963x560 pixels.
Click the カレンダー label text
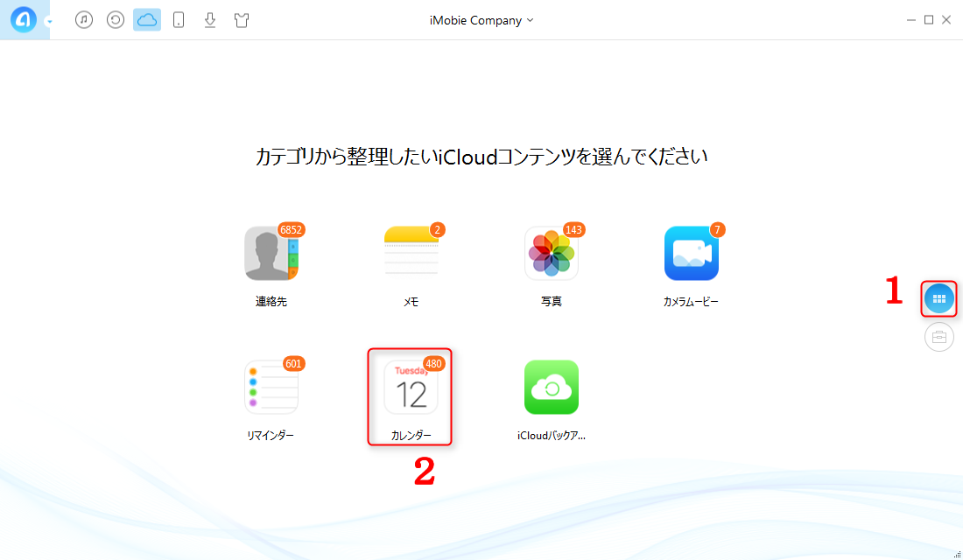pos(411,436)
